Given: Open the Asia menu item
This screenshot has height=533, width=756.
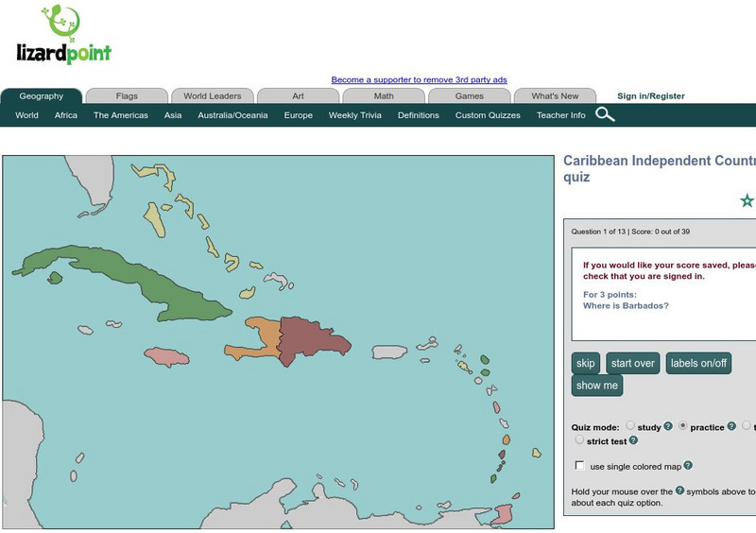Looking at the screenshot, I should tap(173, 115).
